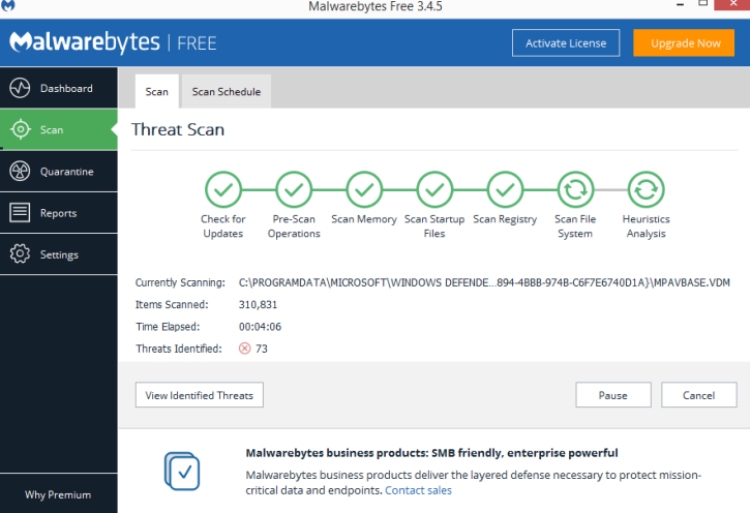This screenshot has width=750, height=513.
Task: Click the Scan target icon in sidebar
Action: pyautogui.click(x=20, y=129)
